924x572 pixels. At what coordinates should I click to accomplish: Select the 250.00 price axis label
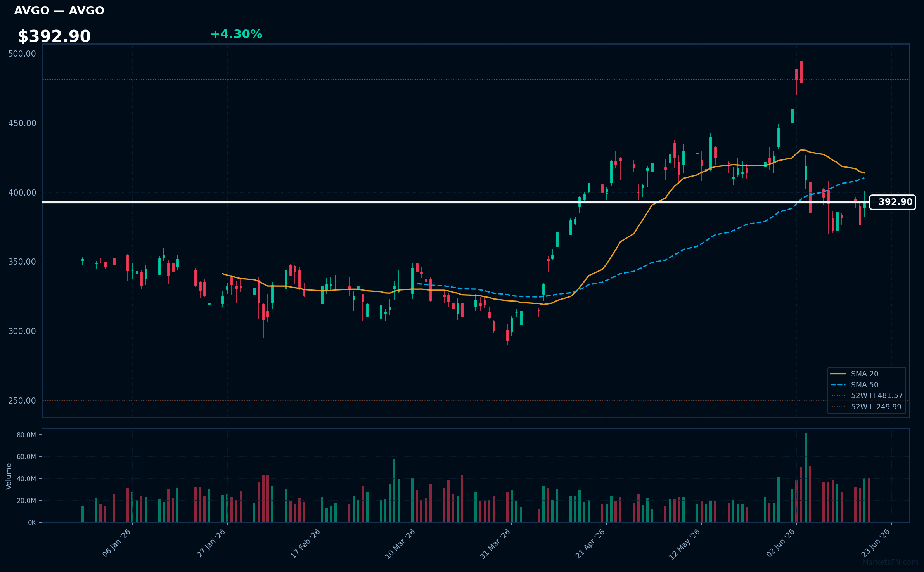(22, 400)
